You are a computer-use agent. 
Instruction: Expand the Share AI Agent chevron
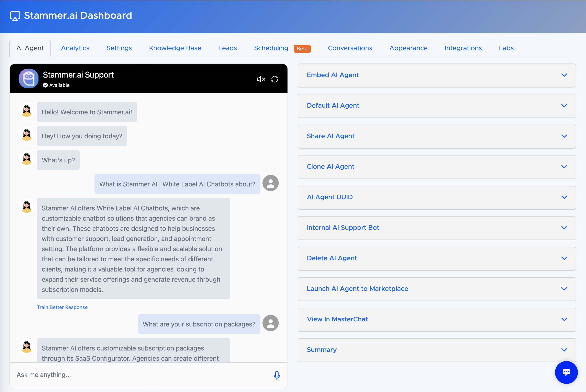click(564, 136)
